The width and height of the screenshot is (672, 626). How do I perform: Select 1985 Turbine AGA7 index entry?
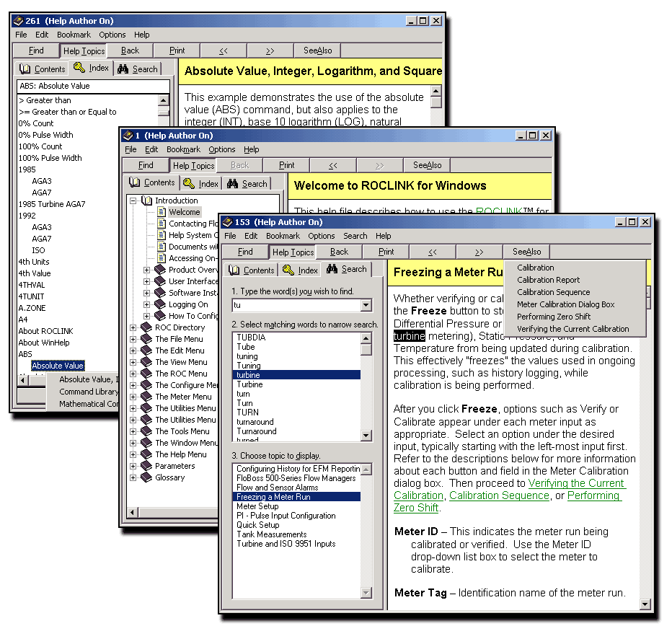[52, 204]
